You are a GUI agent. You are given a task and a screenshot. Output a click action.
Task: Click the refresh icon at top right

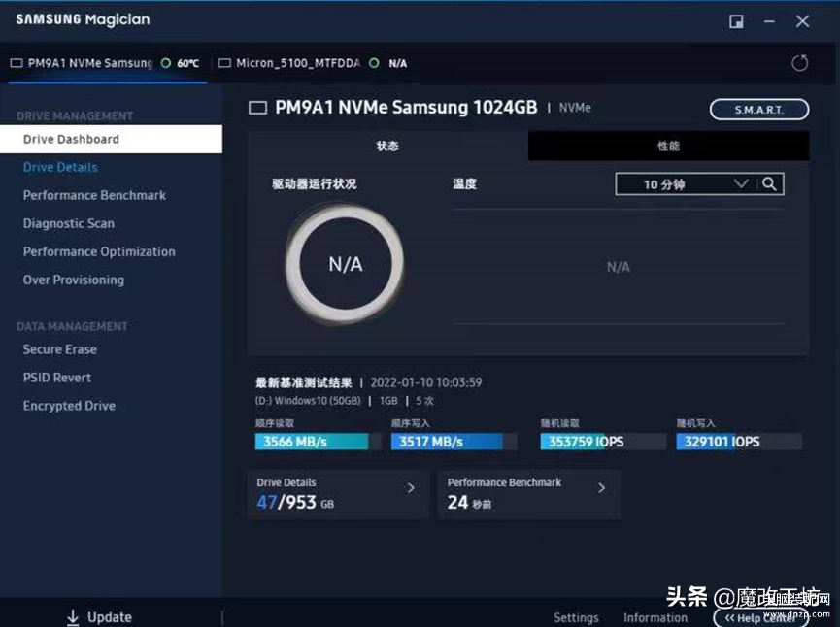click(x=799, y=63)
